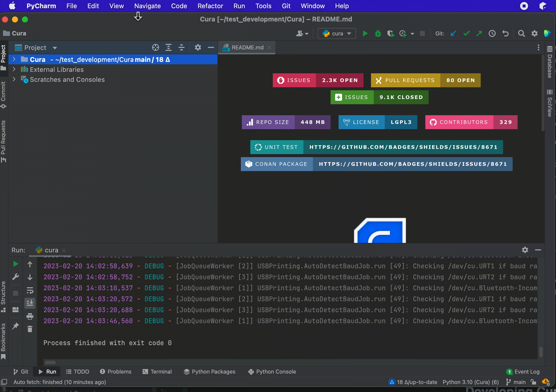The height and width of the screenshot is (392, 556).
Task: Pin the cura Run tab
Action: 15,326
